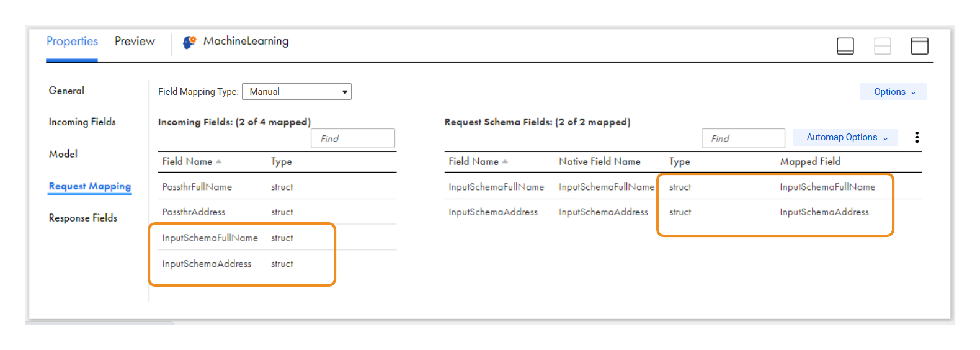Click the Request Schema Fields mapped count heading

coord(537,122)
